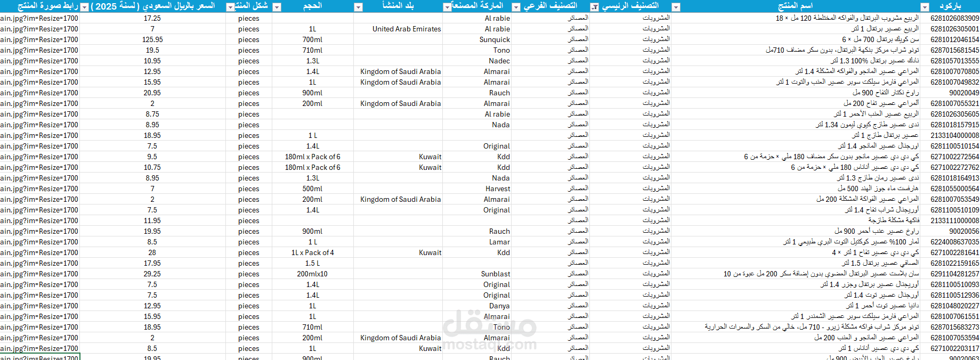The height and width of the screenshot is (360, 980).
Task: Select product name دانيا عصير توت أحمر 1 لتر
Action: pyautogui.click(x=795, y=306)
